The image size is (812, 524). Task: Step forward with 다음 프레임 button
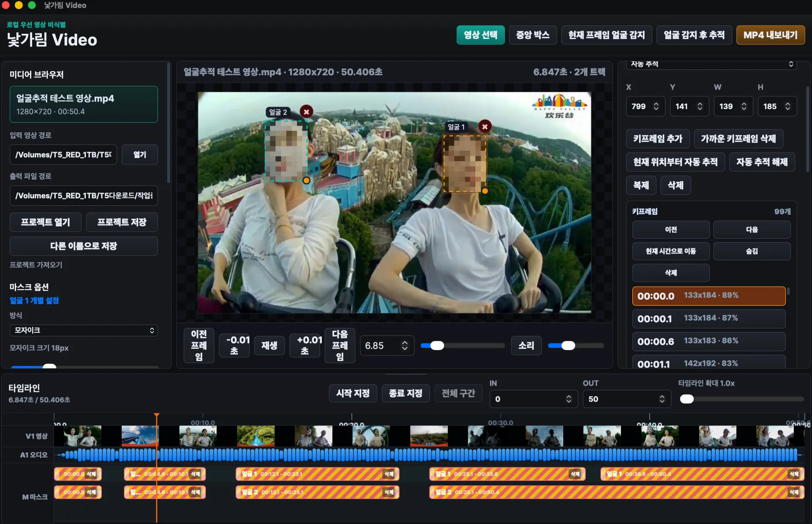[340, 346]
